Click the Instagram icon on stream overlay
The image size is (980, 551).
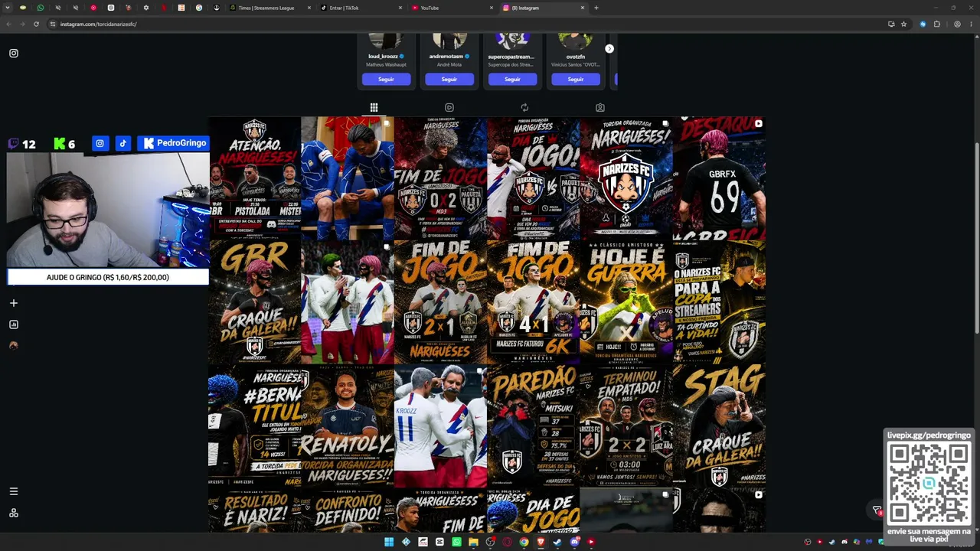pyautogui.click(x=100, y=143)
